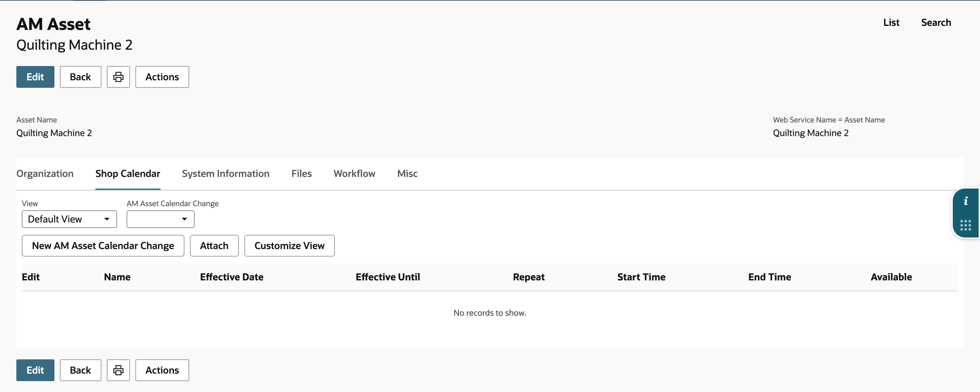Open the bottom Actions menu button
Image resolution: width=980 pixels, height=392 pixels.
click(x=162, y=370)
